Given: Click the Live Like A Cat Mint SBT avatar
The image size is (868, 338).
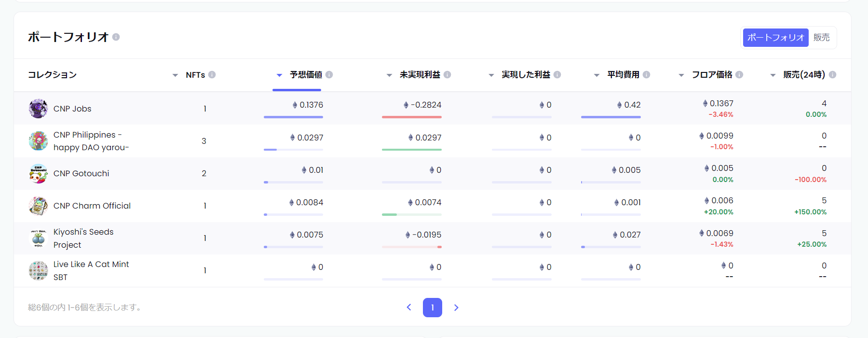Looking at the screenshot, I should [38, 270].
